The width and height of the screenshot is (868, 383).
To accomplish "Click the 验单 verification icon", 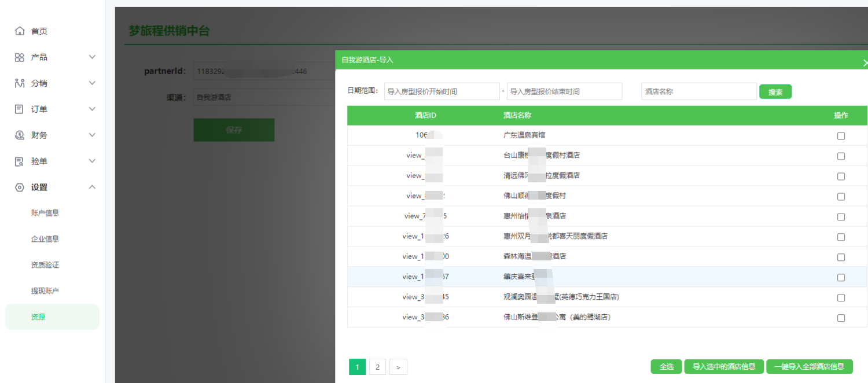I will tap(20, 161).
